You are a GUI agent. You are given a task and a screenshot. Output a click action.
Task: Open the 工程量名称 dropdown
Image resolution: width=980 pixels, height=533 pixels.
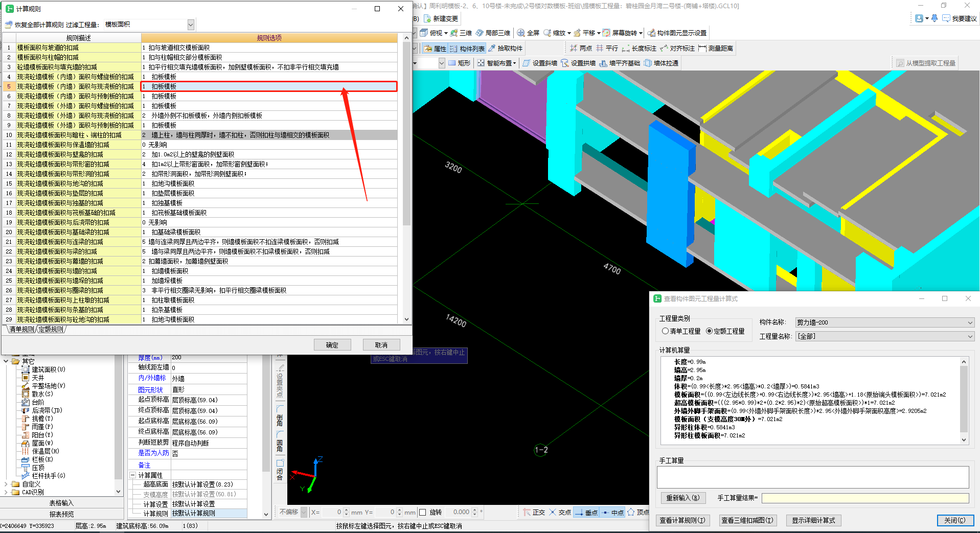[x=885, y=336]
